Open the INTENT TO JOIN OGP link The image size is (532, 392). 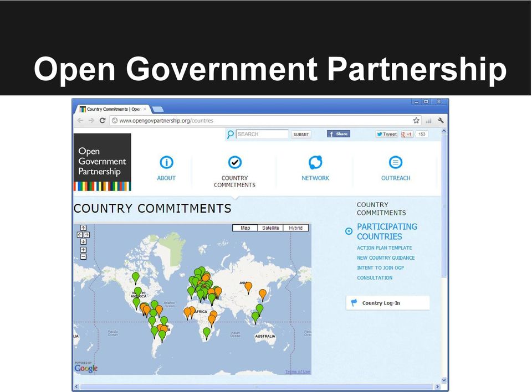380,267
